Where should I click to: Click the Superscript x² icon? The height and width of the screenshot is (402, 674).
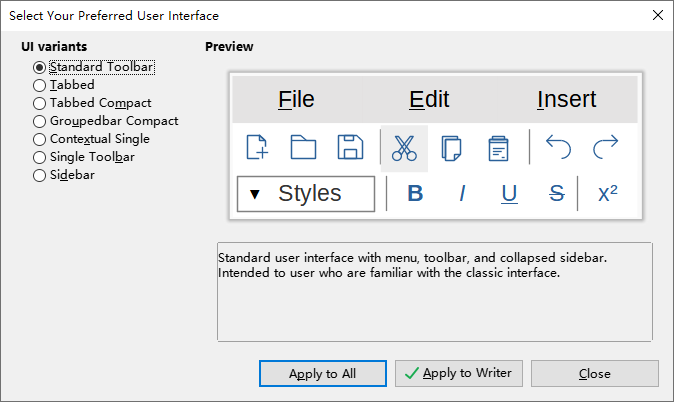point(607,194)
